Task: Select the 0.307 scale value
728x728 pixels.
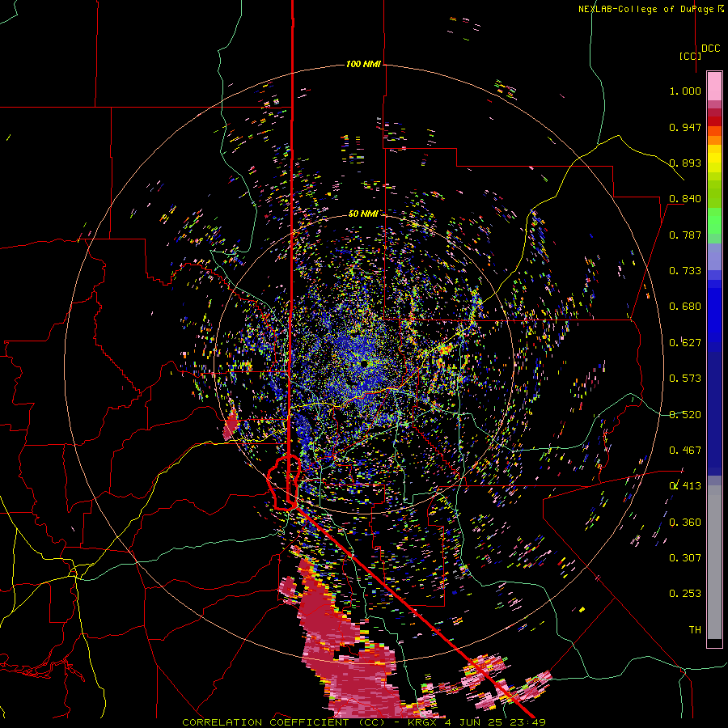Action: coord(685,558)
